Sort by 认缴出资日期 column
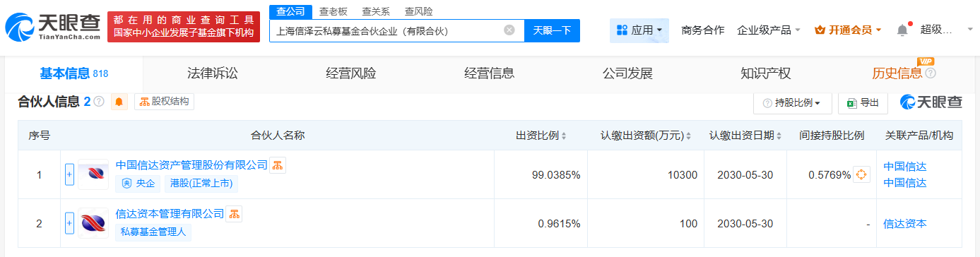Screen dimensions: 980x257 [778, 136]
